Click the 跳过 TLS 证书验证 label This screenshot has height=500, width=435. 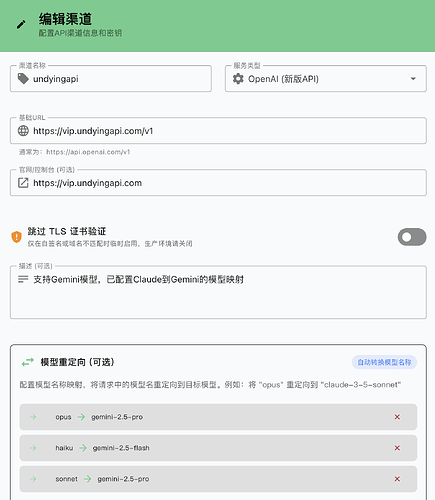[x=67, y=231]
